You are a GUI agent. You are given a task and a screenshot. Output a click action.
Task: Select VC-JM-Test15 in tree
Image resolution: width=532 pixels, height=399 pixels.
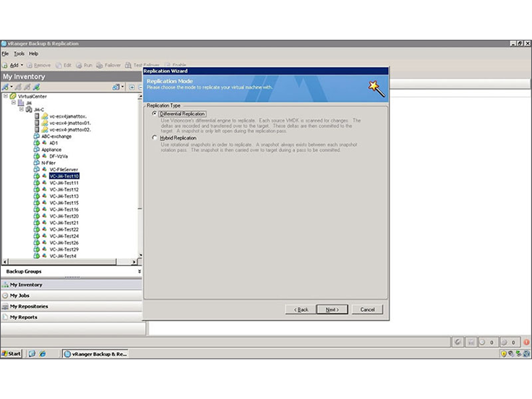click(x=64, y=202)
